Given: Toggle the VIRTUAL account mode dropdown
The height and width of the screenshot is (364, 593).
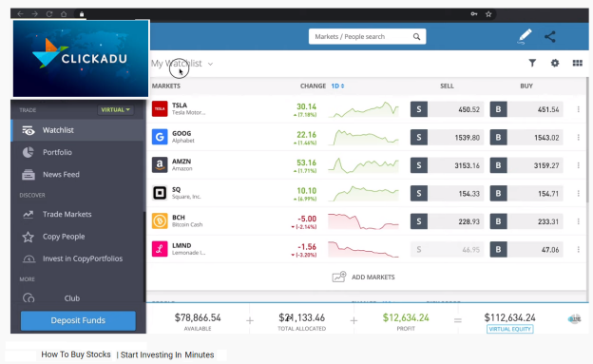Looking at the screenshot, I should 115,109.
